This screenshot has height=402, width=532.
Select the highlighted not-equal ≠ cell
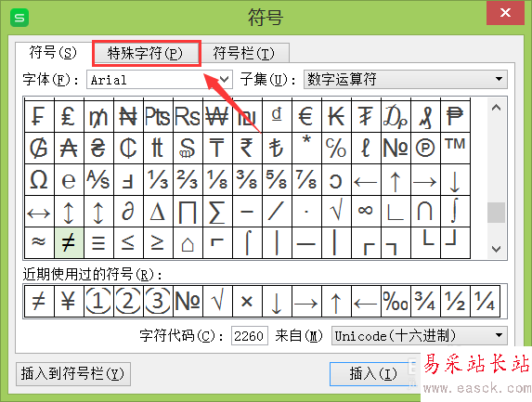[x=69, y=242]
